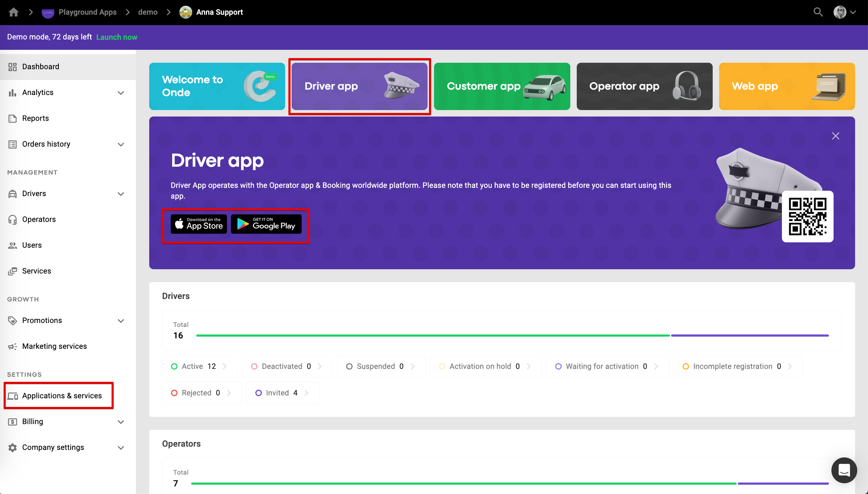The height and width of the screenshot is (494, 868).
Task: Switch to the Customer app tab
Action: [x=502, y=86]
